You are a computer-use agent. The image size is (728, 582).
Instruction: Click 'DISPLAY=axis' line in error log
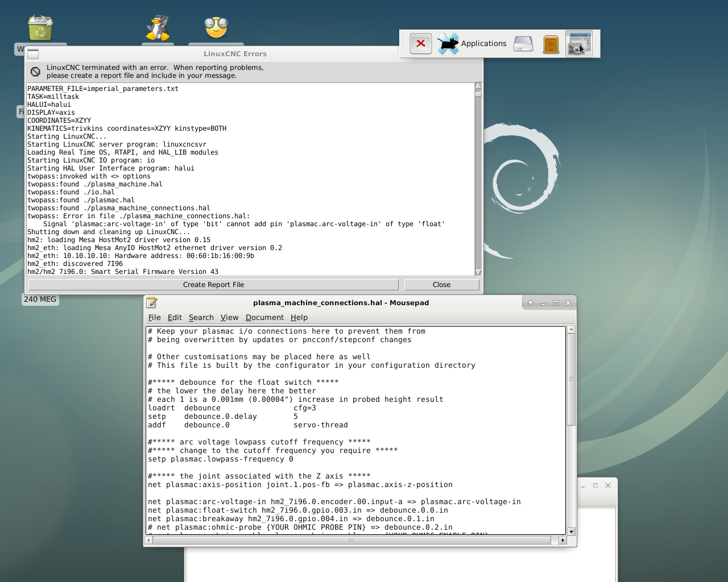coord(51,113)
